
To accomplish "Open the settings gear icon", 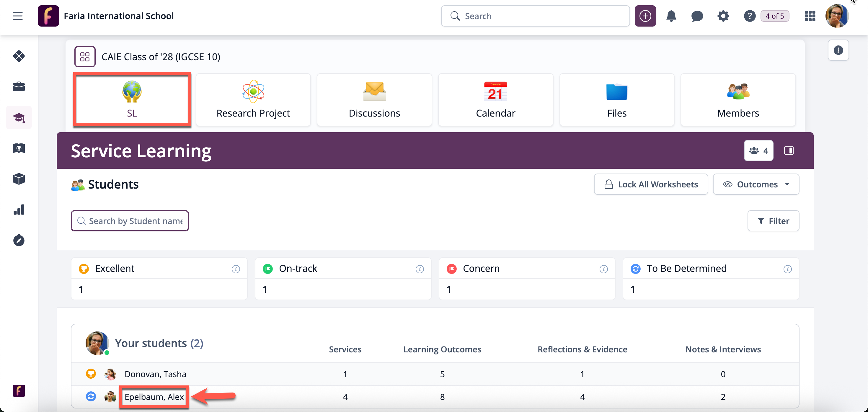I will click(723, 16).
